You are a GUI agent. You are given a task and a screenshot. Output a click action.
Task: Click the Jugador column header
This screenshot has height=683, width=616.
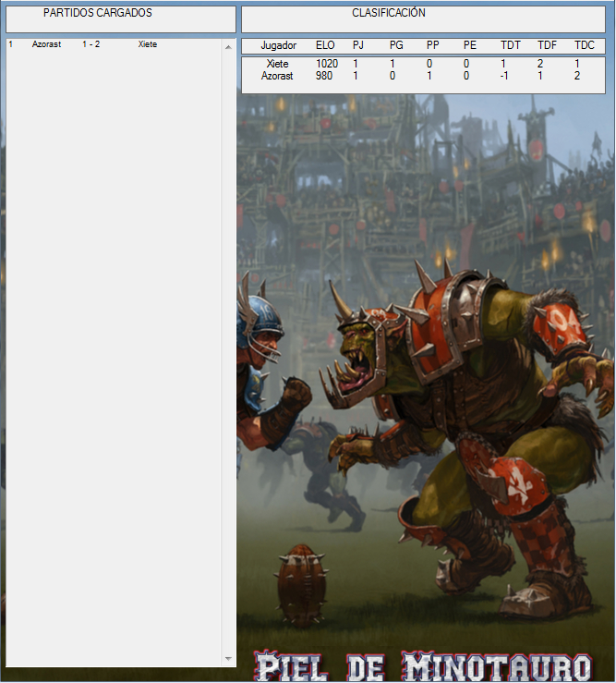(279, 45)
